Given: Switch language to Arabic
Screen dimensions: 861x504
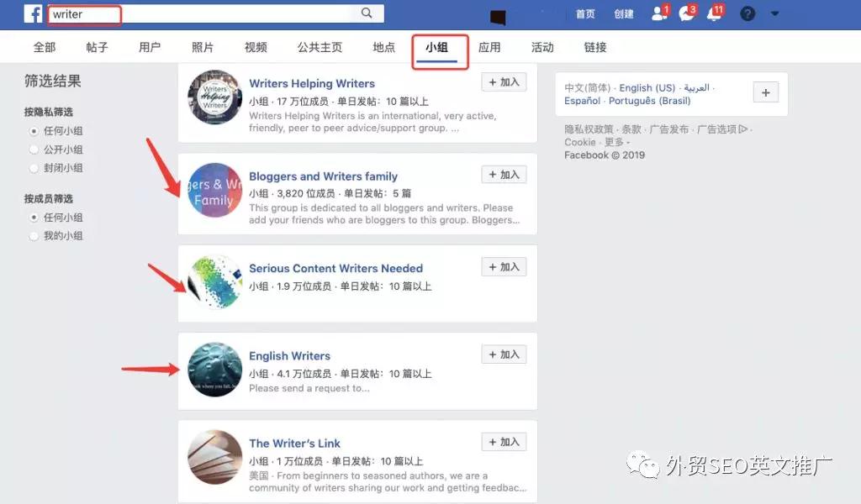Looking at the screenshot, I should (697, 87).
